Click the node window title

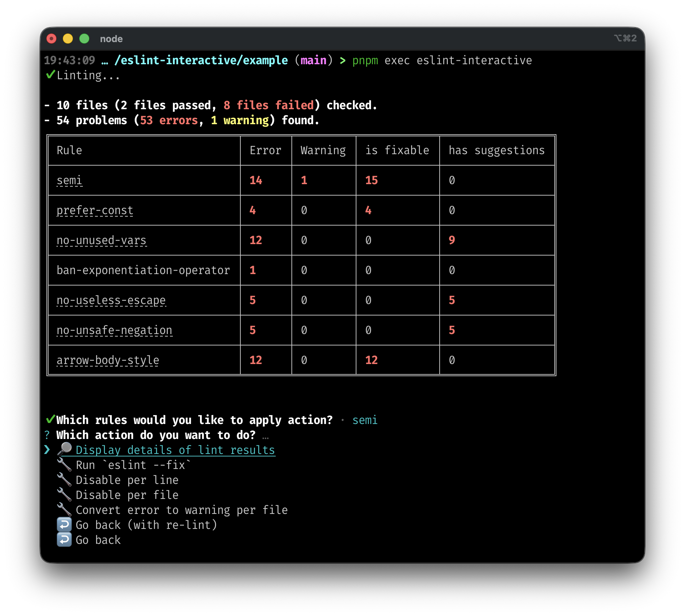point(111,39)
